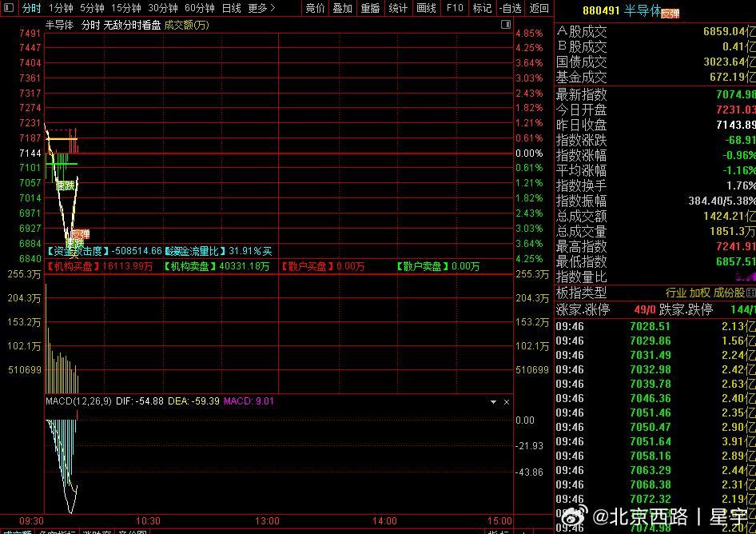
Task: Remove from watchlist via -自选
Action: point(510,8)
